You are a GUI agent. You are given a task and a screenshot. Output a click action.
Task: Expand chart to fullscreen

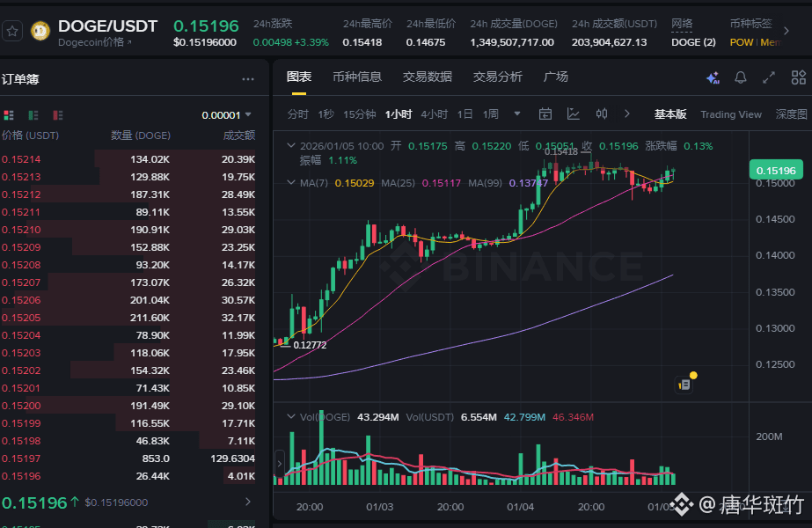(x=769, y=77)
